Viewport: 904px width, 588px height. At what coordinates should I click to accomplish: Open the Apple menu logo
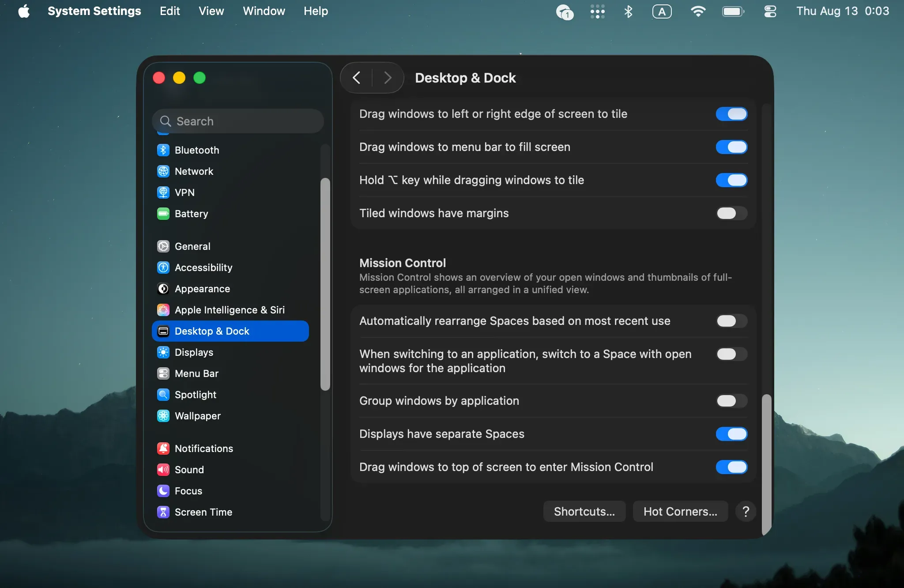pos(24,11)
